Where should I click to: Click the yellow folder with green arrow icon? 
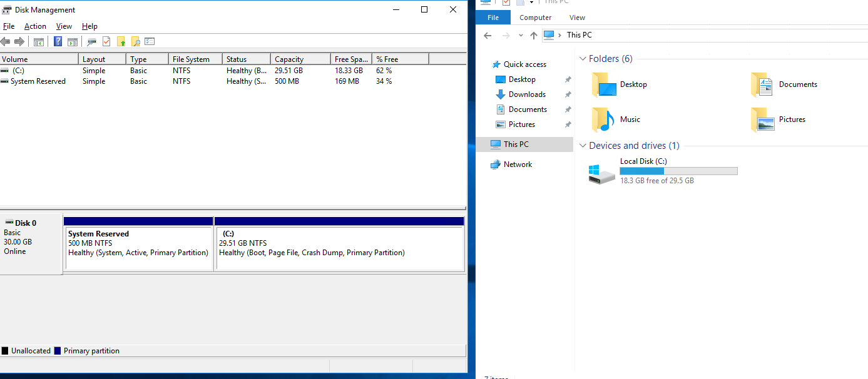point(121,42)
